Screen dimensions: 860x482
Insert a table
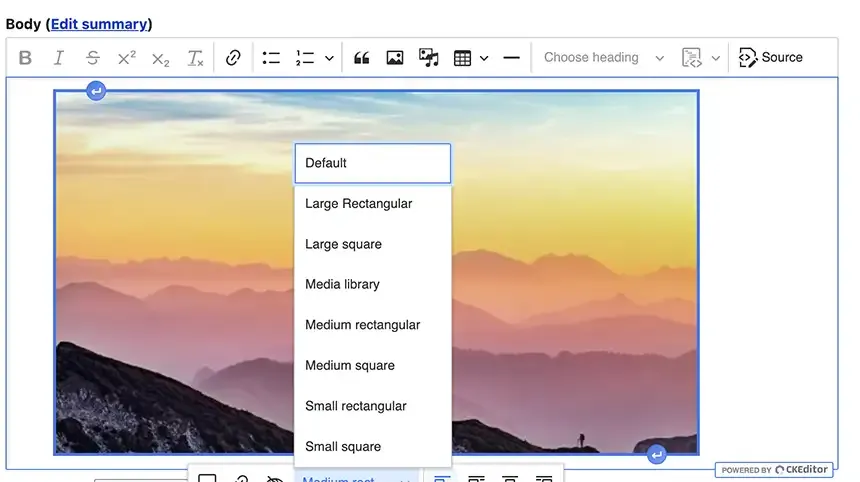[462, 58]
